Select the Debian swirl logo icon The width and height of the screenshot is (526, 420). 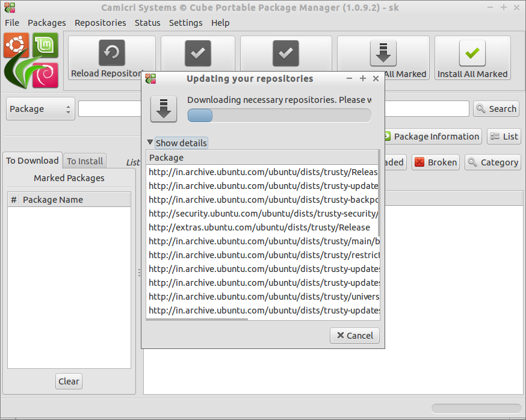(x=45, y=75)
